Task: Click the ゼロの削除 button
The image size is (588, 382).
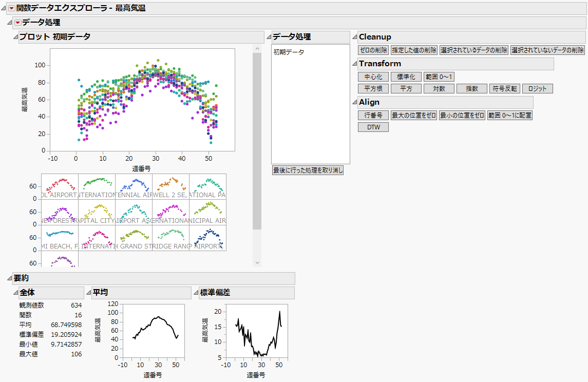Action: (x=373, y=50)
